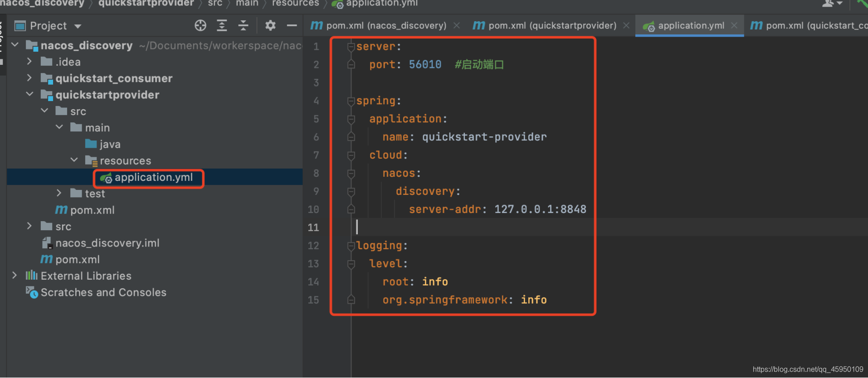Fold the server block at line 1
The width and height of the screenshot is (868, 378).
coord(351,47)
